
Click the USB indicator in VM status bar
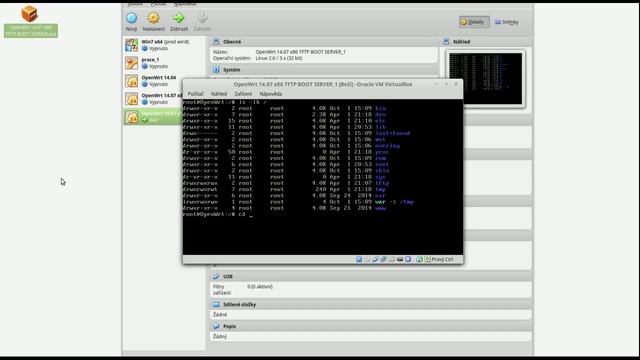(375, 259)
